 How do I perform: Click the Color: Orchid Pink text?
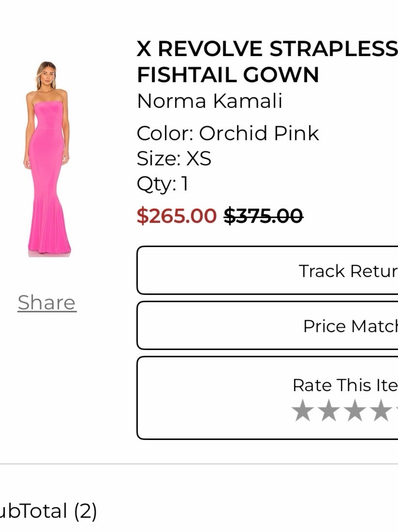(228, 133)
